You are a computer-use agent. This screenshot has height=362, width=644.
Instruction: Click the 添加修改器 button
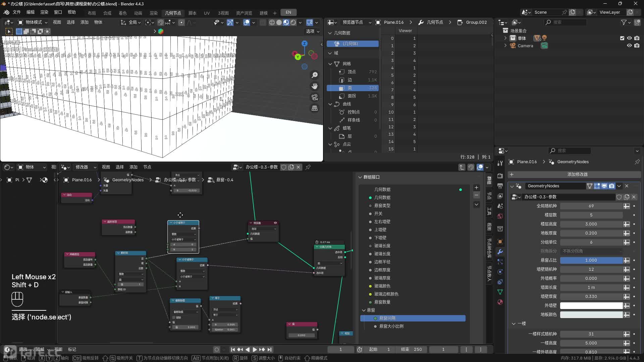tap(574, 175)
